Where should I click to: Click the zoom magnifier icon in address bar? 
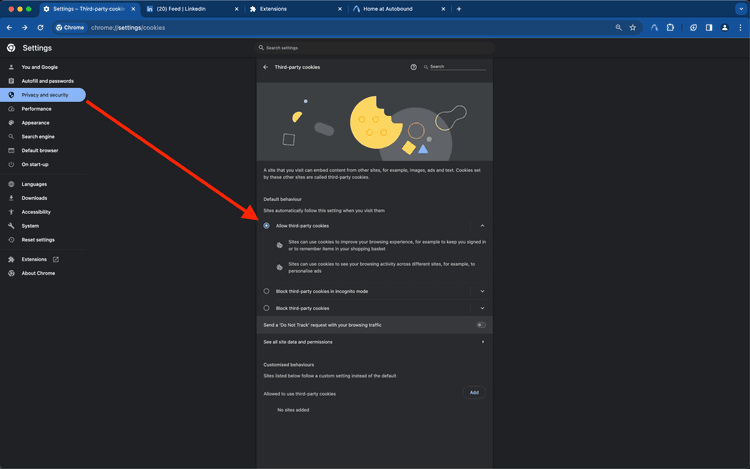pos(618,28)
